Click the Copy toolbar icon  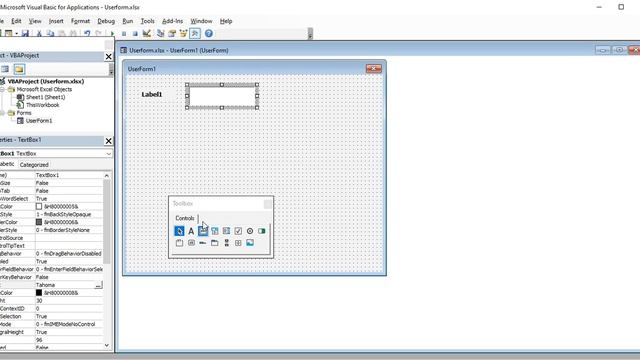tap(50, 33)
